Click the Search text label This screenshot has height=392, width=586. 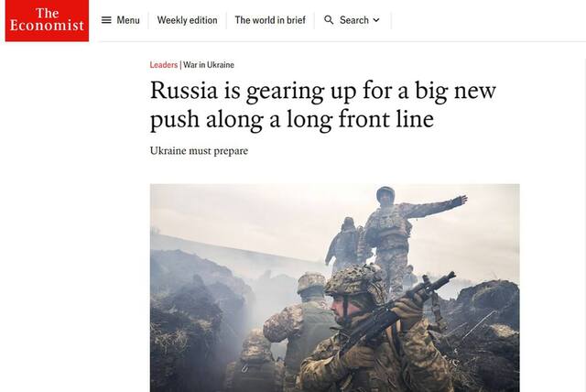tap(354, 20)
